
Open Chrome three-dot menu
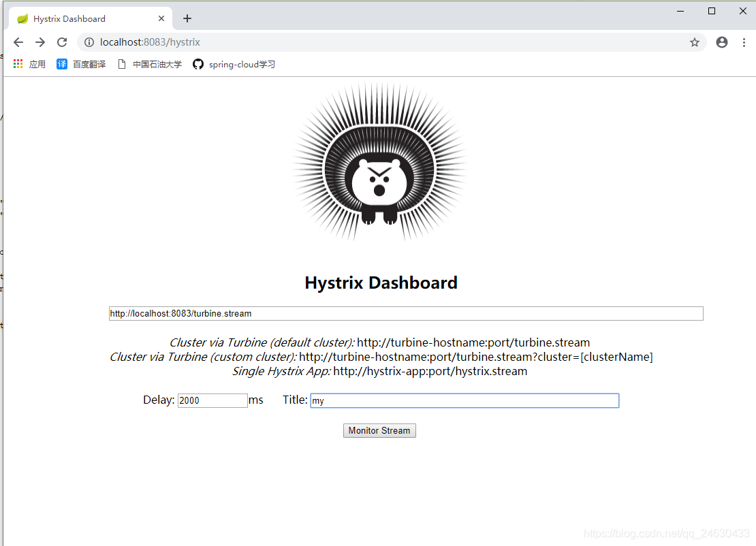pos(744,42)
